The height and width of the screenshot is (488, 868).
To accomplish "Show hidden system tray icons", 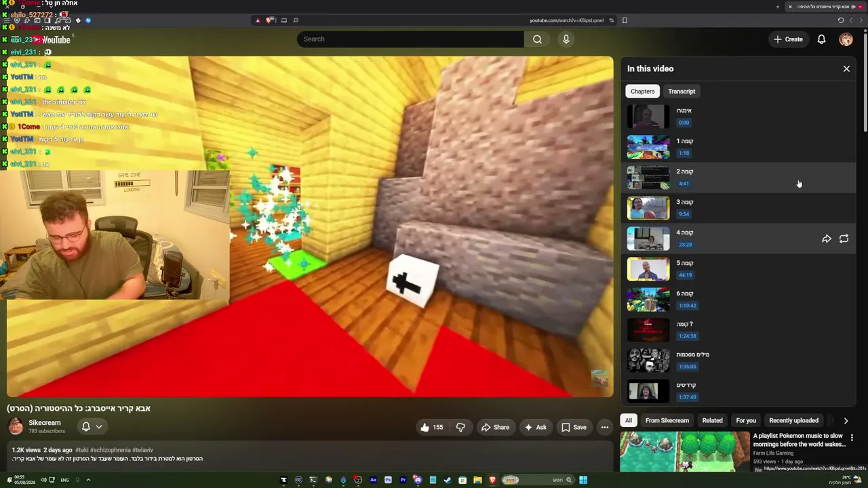I will point(88,480).
